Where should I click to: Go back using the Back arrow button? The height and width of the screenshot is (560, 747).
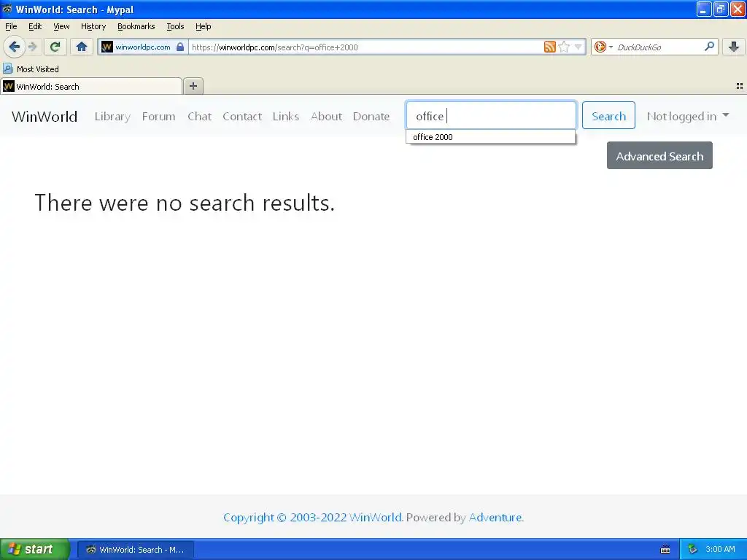click(14, 47)
